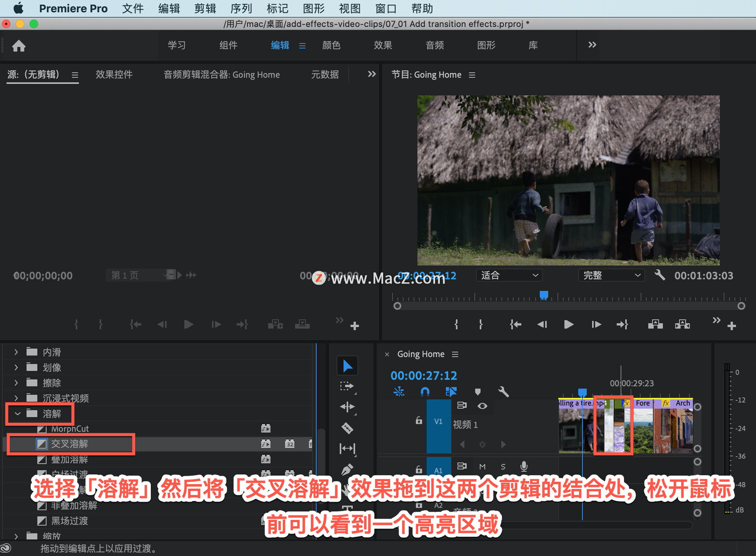This screenshot has height=556, width=756.
Task: Show hidden Source panel tabs
Action: [x=372, y=74]
